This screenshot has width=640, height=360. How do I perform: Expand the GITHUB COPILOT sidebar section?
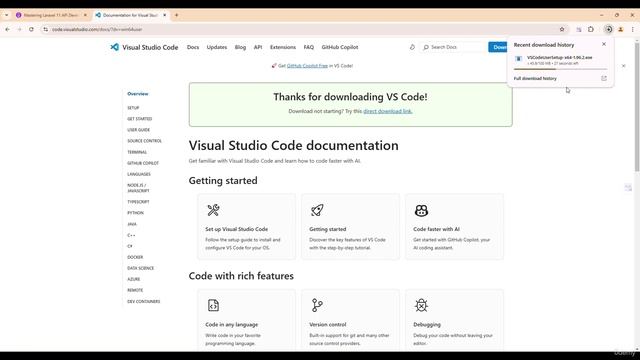143,163
